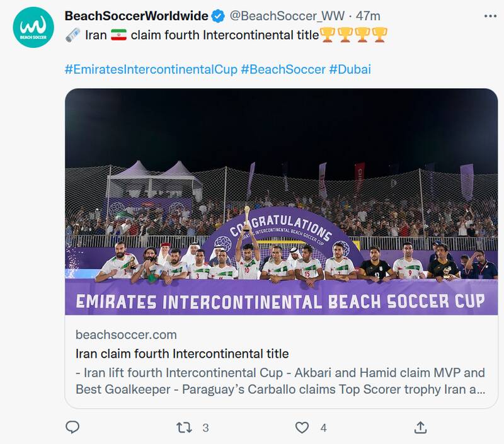Image resolution: width=504 pixels, height=444 pixels.
Task: Open the #Dubai hashtag
Action: [350, 69]
